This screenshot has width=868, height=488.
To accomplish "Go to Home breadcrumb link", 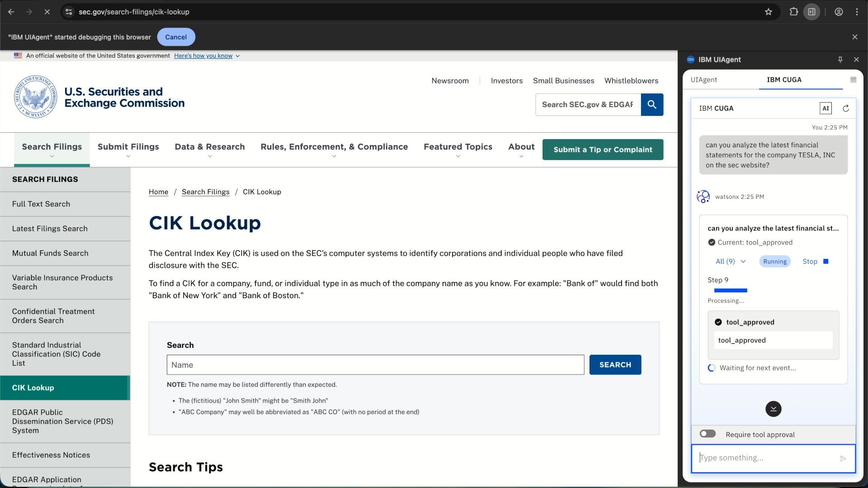I will tap(158, 192).
